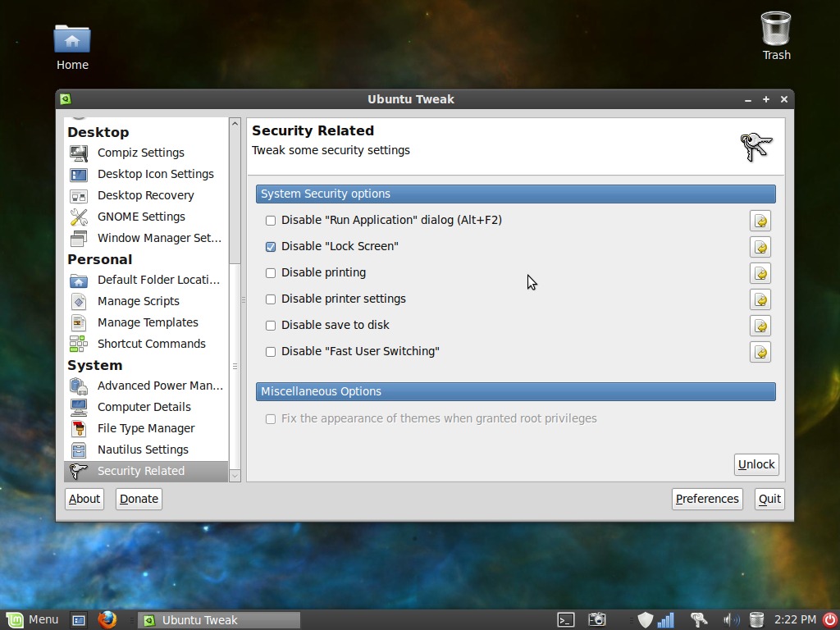Viewport: 840px width, 630px height.
Task: Click the File Type Manager icon
Action: pyautogui.click(x=79, y=428)
